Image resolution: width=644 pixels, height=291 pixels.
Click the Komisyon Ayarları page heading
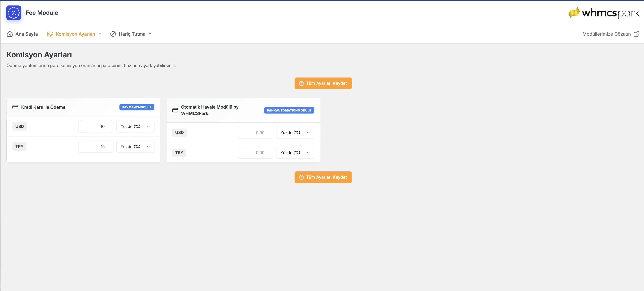[x=39, y=55]
